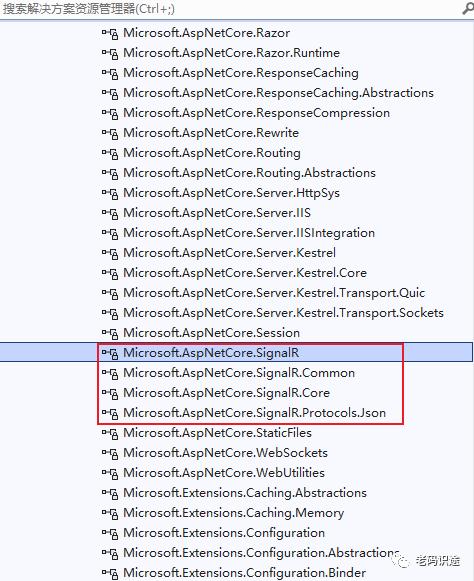Select Microsoft.AspNetCore.Routing.Abstractions entry
Viewport: 474px width, 581px height.
pyautogui.click(x=249, y=173)
